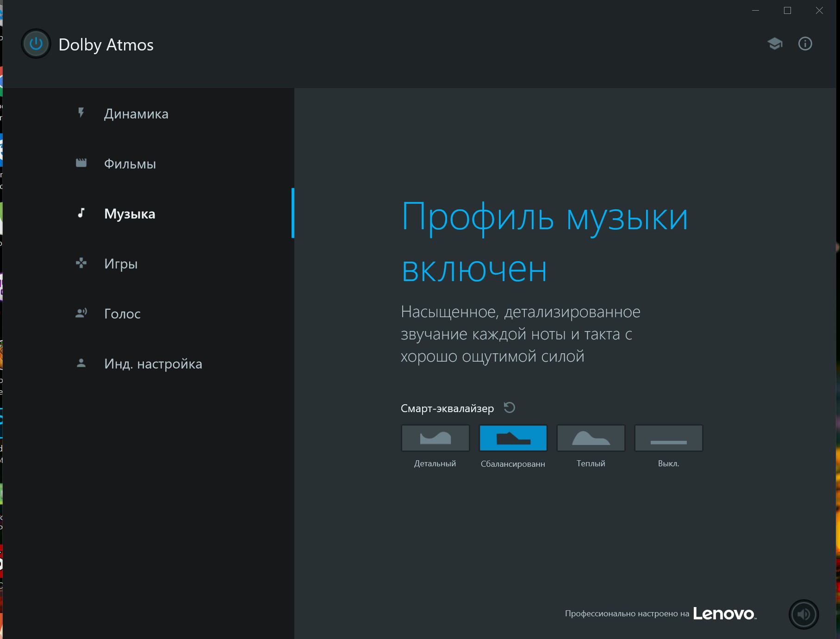Click the person icon for Инд. настройка

point(81,363)
